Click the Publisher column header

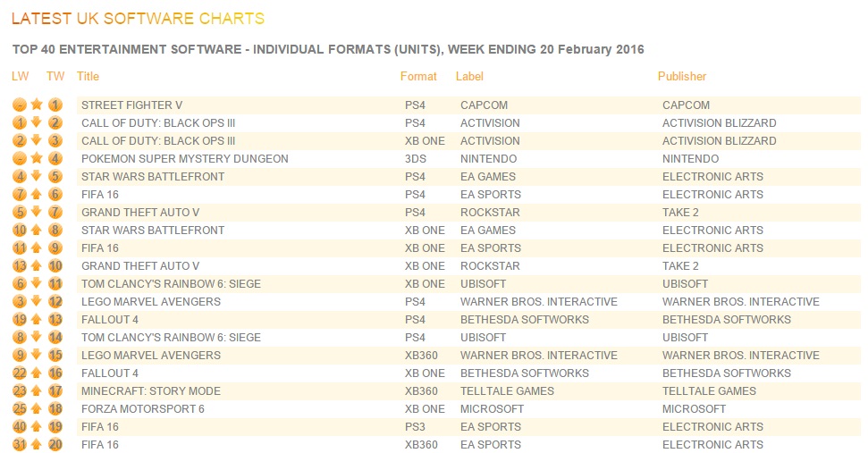(682, 76)
